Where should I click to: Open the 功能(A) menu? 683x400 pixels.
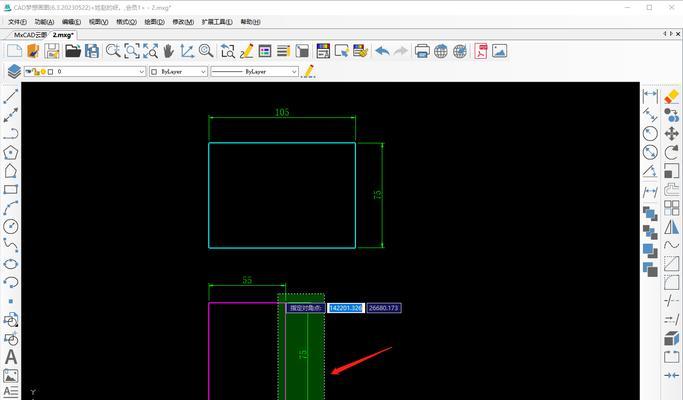[44, 22]
